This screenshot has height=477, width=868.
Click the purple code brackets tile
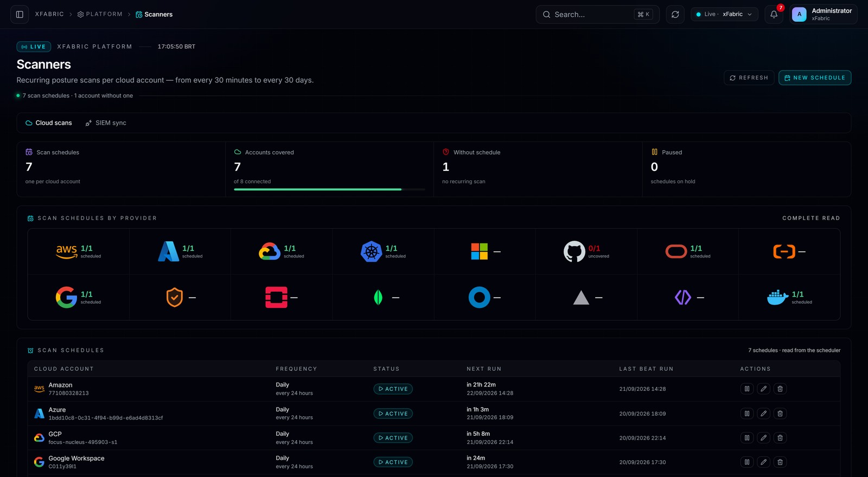(688, 298)
